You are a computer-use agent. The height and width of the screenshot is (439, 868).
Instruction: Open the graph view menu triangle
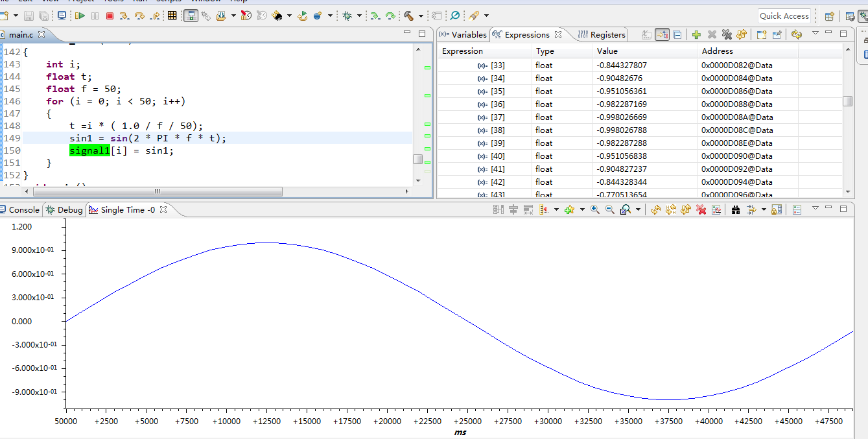[x=815, y=208]
